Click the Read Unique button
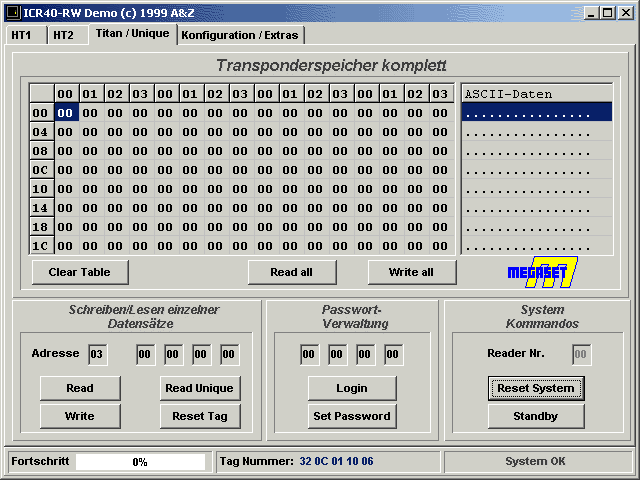This screenshot has height=480, width=640. pyautogui.click(x=200, y=388)
